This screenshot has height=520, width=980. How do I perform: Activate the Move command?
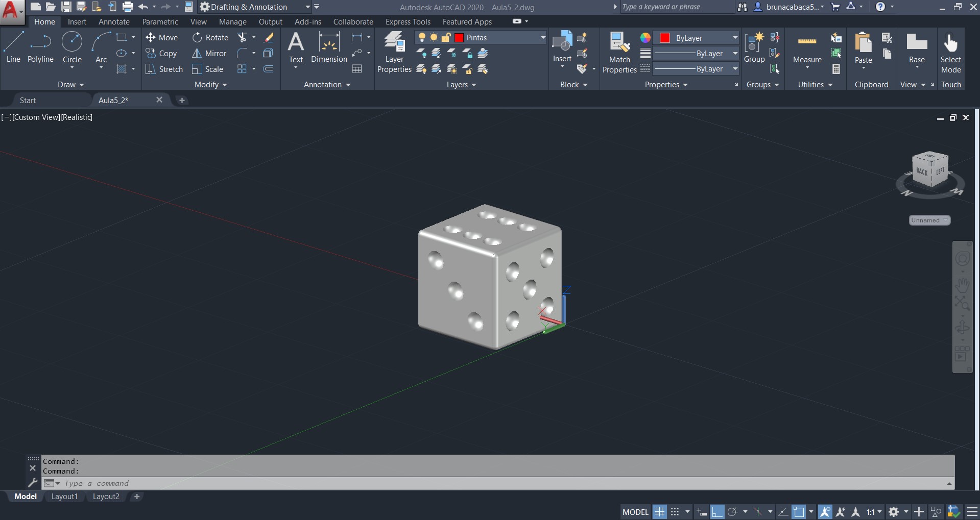click(x=161, y=38)
